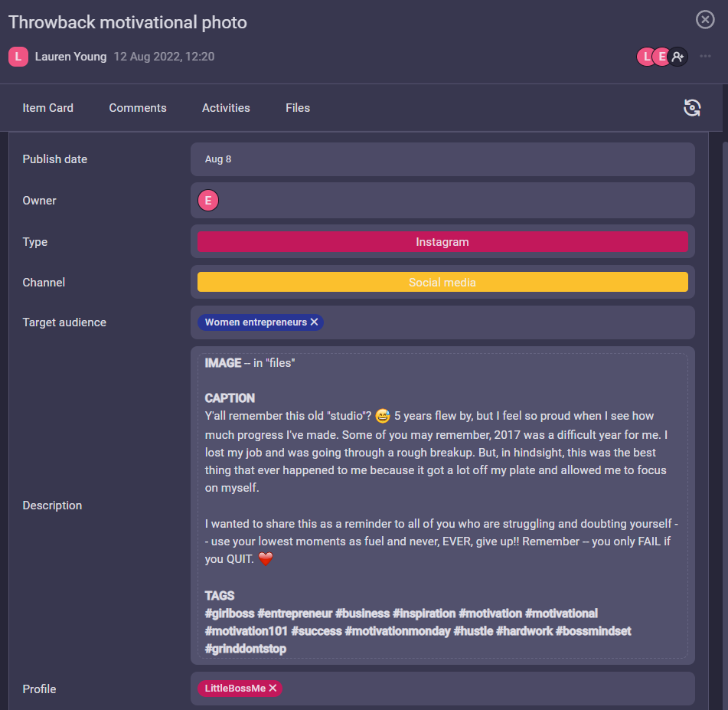Remove the LittleBossMe profile tag
The width and height of the screenshot is (728, 710).
coord(273,689)
